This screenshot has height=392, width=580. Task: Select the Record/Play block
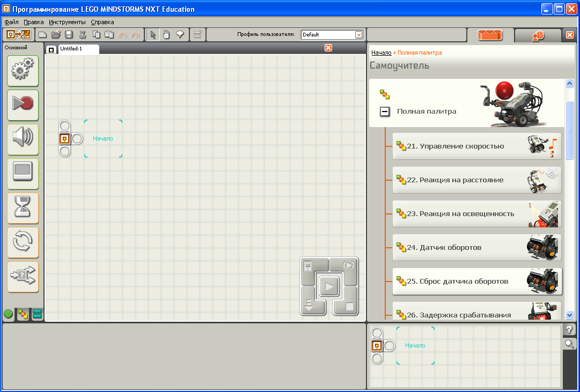click(23, 105)
